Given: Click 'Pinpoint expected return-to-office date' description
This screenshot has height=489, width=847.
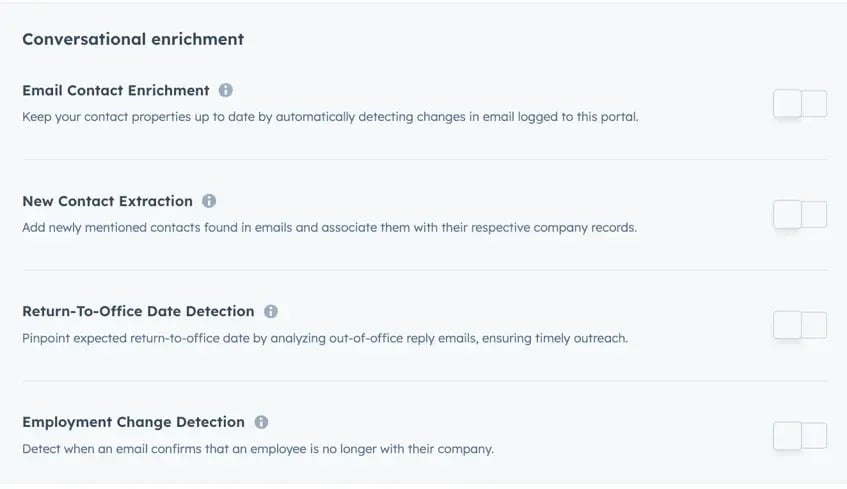Looking at the screenshot, I should tap(325, 338).
